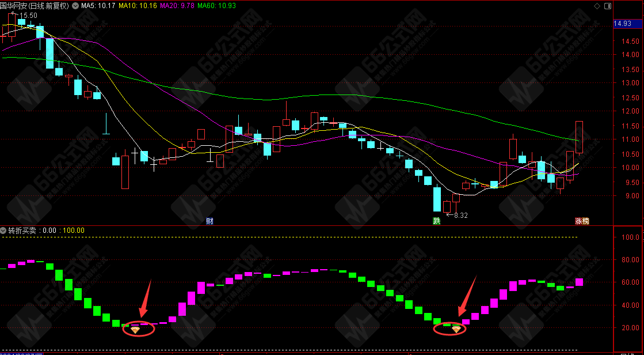This screenshot has width=644, height=355.
Task: Click the rightmost gem buy-signal icon in the indicator
Action: tap(456, 329)
